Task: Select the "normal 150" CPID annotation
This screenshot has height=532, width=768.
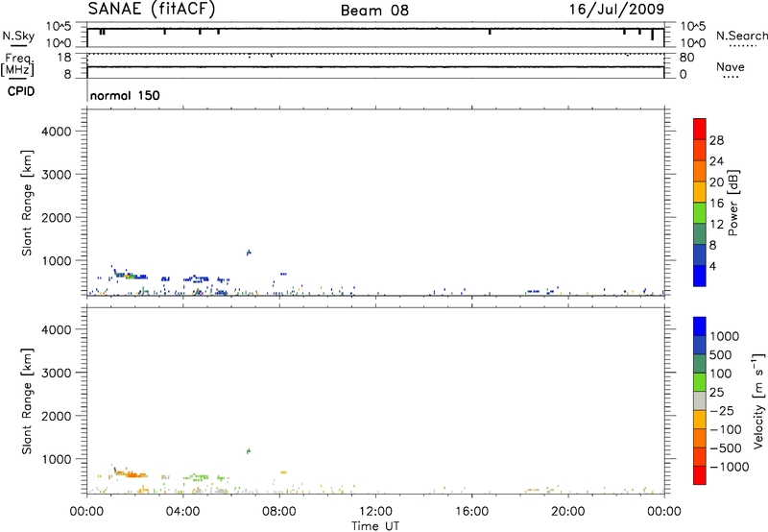Action: point(125,95)
